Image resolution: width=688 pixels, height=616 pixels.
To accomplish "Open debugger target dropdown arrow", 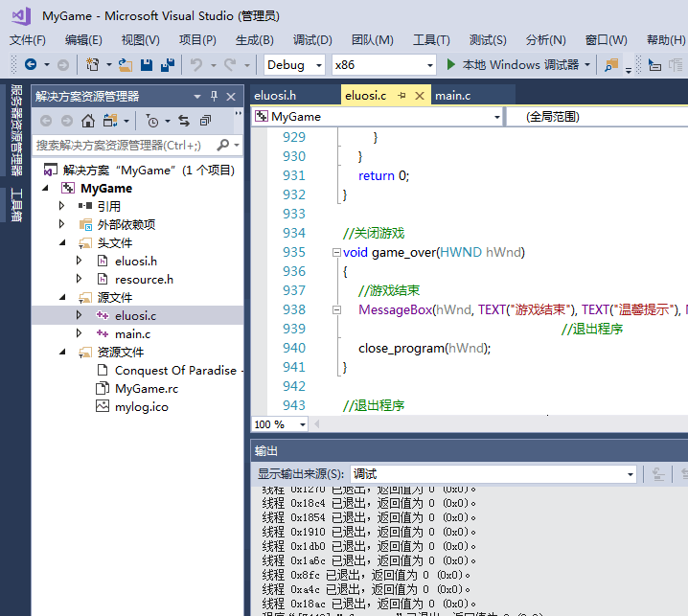I will 587,65.
